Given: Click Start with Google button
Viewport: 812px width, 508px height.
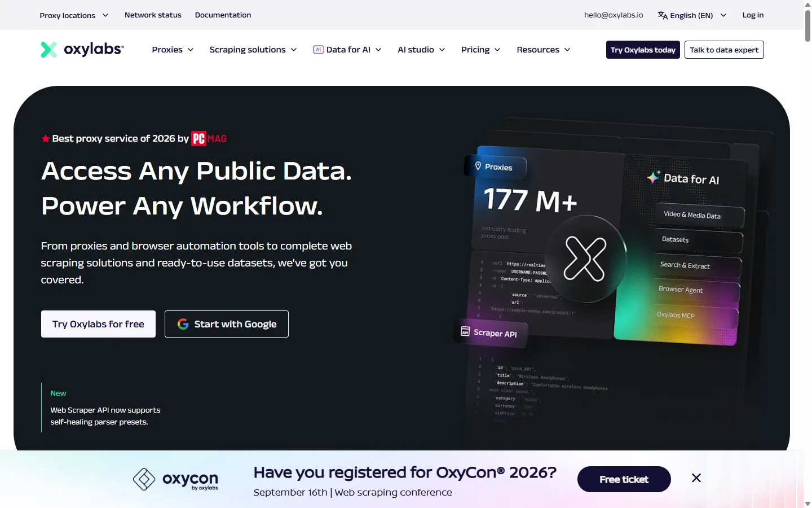Looking at the screenshot, I should click(227, 324).
